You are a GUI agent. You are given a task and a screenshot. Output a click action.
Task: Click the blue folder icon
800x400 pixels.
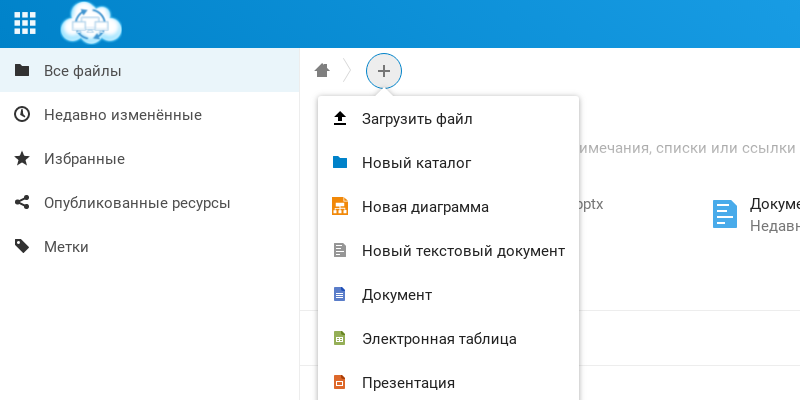click(x=340, y=163)
